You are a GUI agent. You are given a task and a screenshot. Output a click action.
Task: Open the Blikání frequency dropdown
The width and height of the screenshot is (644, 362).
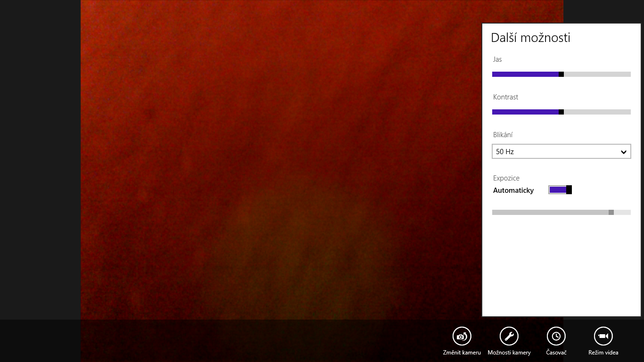561,151
